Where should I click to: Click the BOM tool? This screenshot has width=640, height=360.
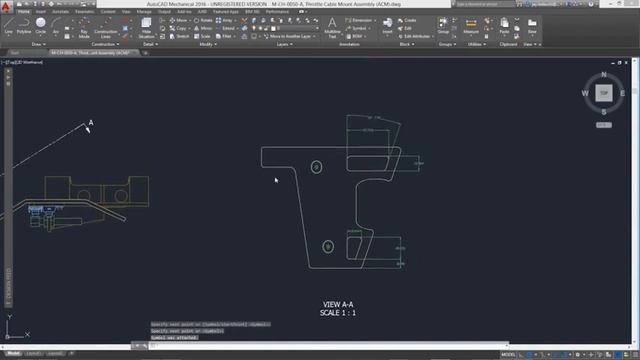(x=354, y=36)
